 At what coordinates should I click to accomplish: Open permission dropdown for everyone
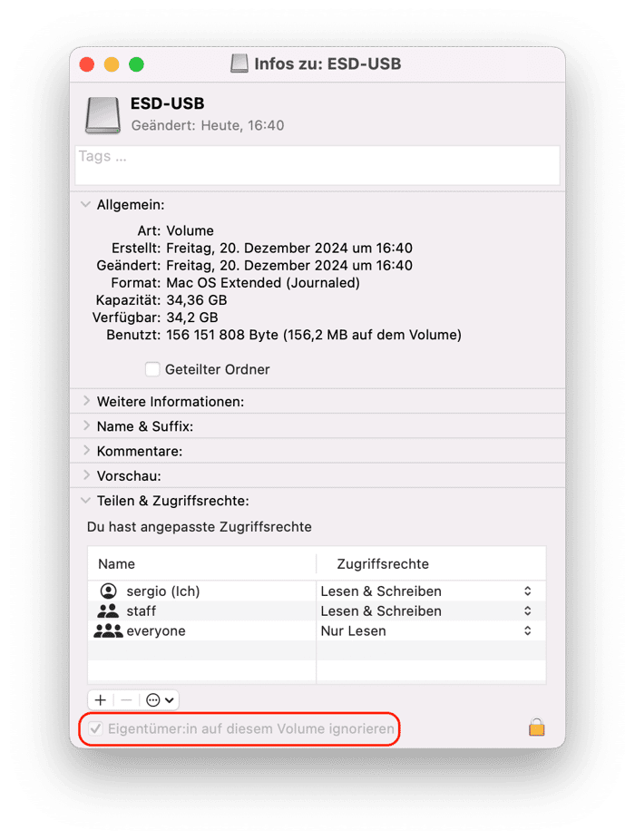[527, 630]
